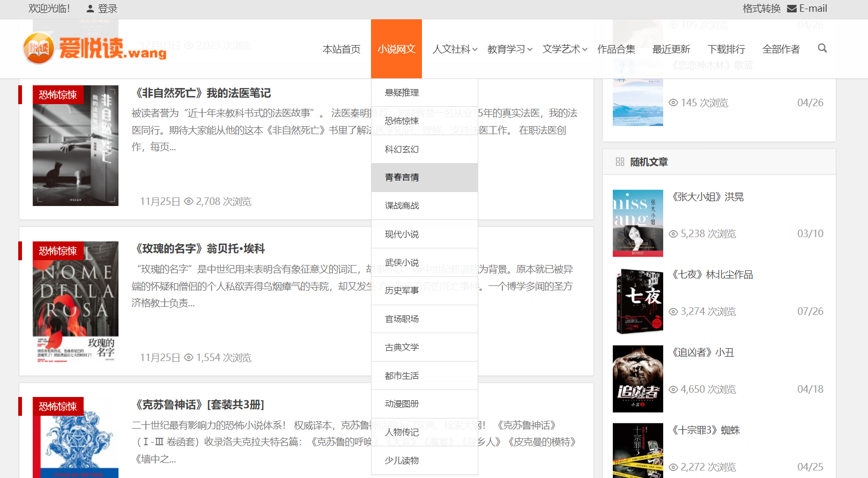Click eye icon beside 2,272 次浏览

[673, 467]
